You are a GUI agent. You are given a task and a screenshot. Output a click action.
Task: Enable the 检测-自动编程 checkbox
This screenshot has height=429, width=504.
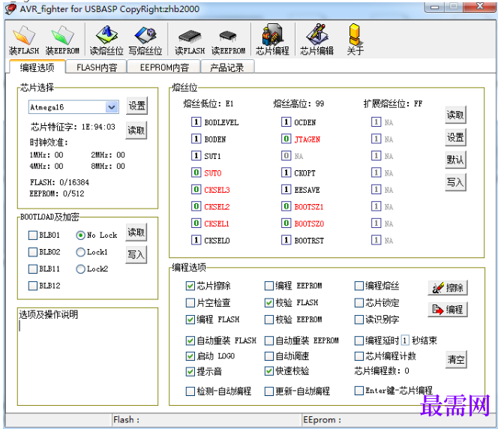pyautogui.click(x=190, y=391)
